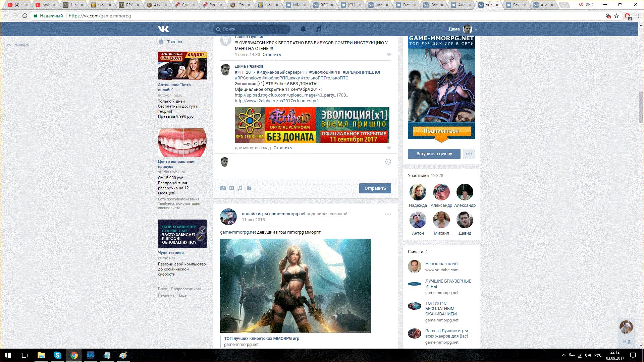This screenshot has width=644, height=362.
Task: Click Ответить under Дима Рязанов's comment
Action: (282, 148)
